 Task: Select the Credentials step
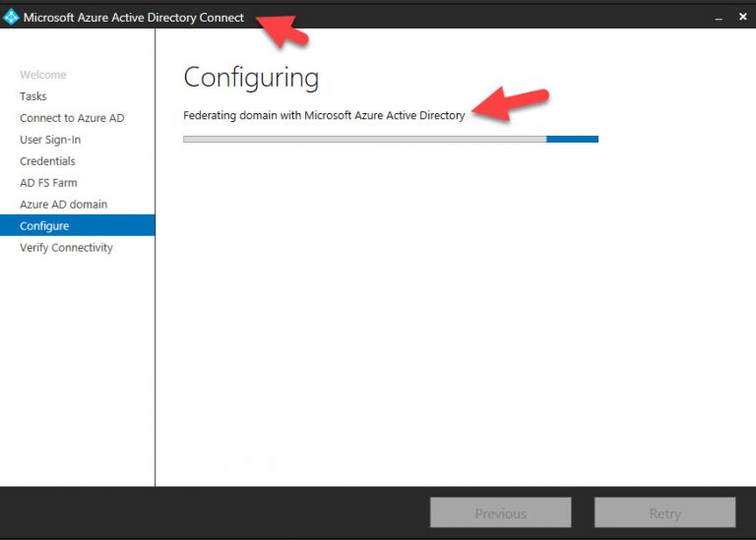click(x=47, y=161)
